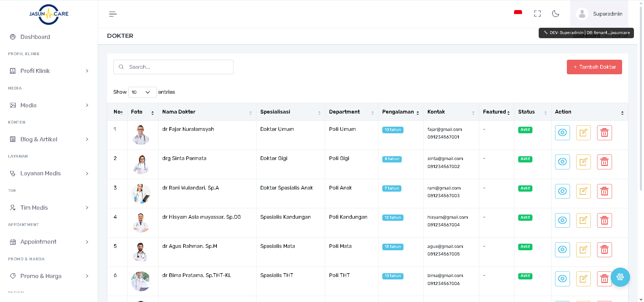Delete dr Agus Rahman entry
The image size is (644, 302).
[x=604, y=250]
